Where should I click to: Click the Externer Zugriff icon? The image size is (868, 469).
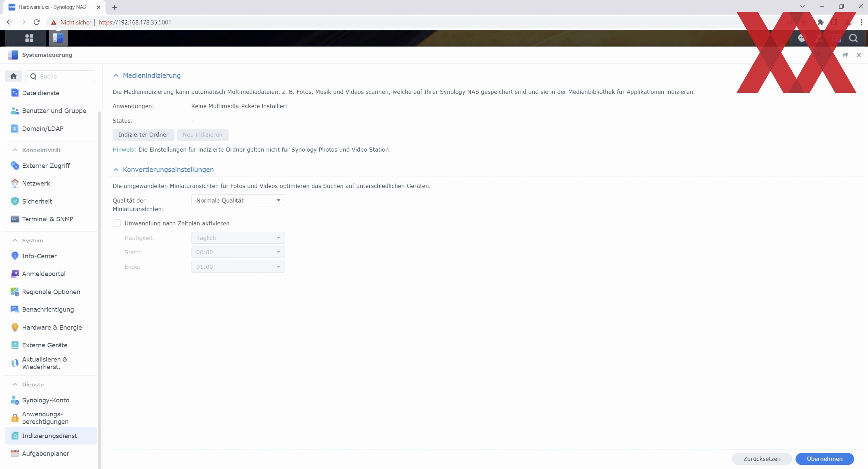click(15, 166)
